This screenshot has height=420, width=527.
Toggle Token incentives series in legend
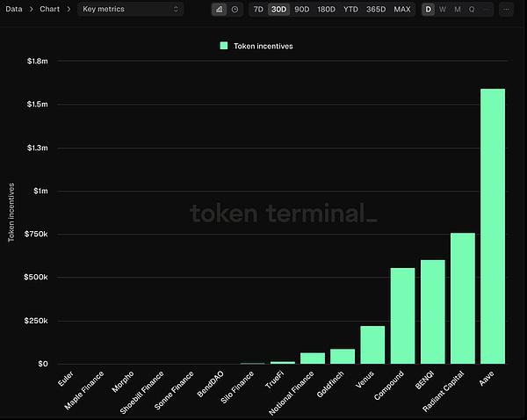263,46
